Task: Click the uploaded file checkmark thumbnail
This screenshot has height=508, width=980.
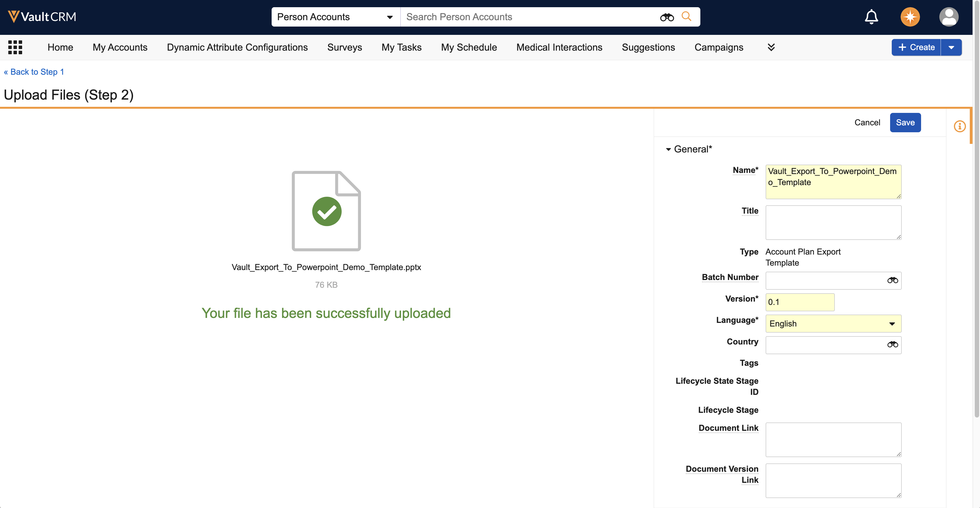Action: 326,211
